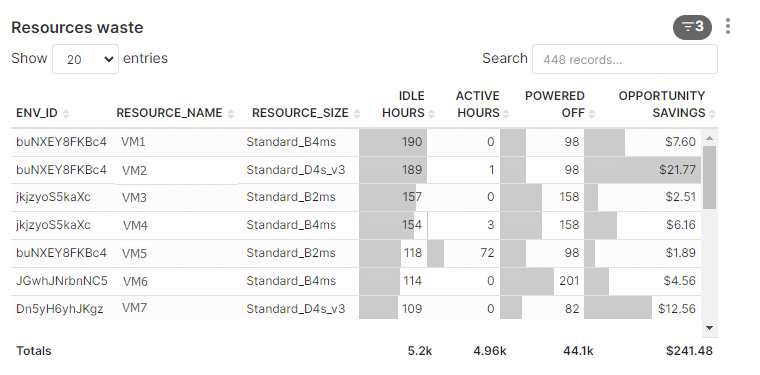Sort by ACTIVE HOURS column arrows
The image size is (760, 375).
click(x=506, y=114)
